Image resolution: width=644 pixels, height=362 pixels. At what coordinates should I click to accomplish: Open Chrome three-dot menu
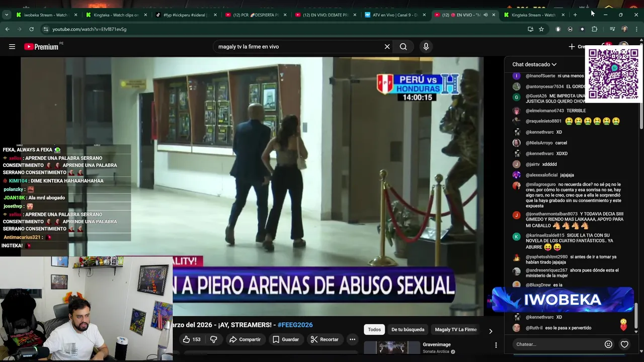(636, 29)
